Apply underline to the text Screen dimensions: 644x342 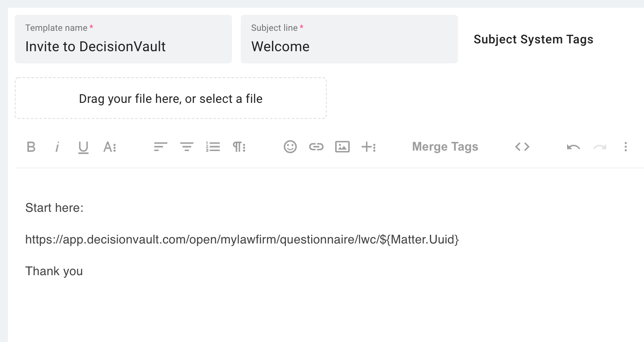(83, 147)
